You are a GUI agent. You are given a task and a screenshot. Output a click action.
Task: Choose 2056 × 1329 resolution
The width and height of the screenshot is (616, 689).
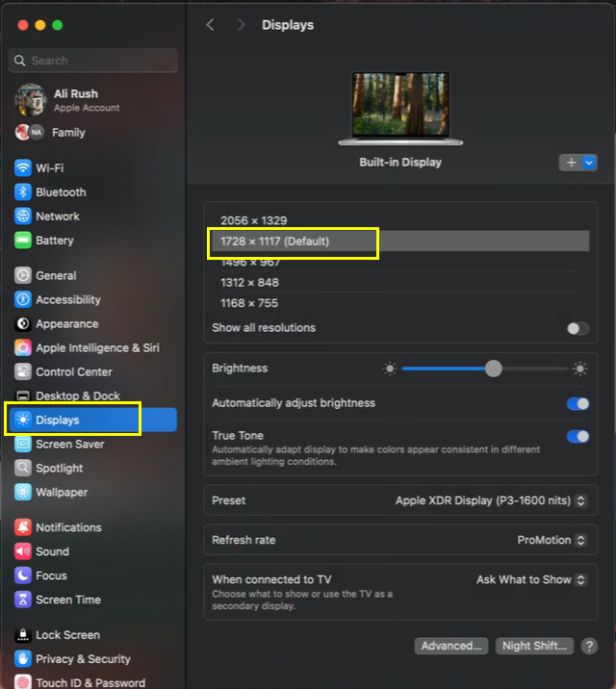253,220
